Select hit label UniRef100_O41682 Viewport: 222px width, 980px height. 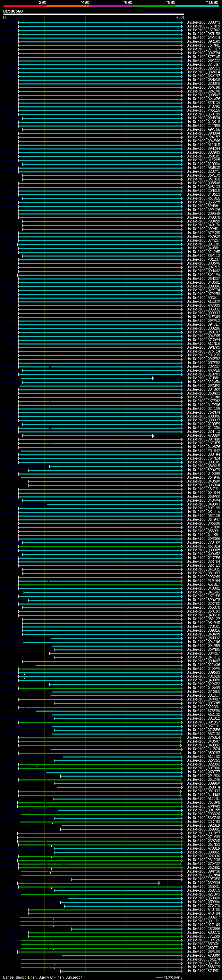[x=203, y=592]
